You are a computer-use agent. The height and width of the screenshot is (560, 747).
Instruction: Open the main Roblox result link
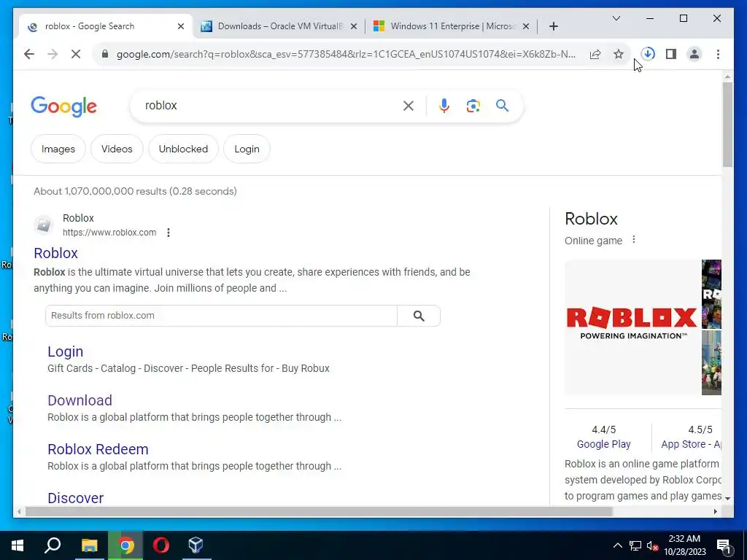click(55, 253)
